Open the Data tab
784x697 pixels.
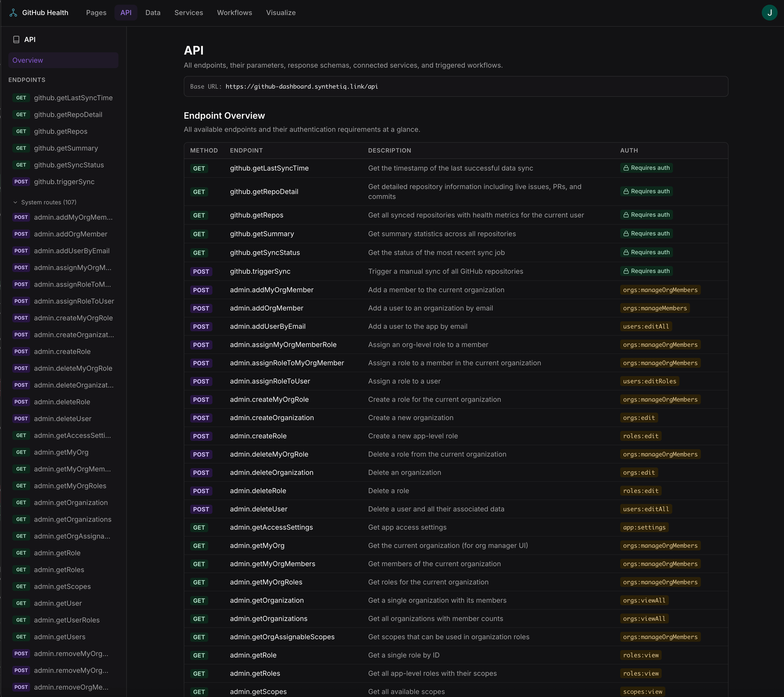point(153,13)
